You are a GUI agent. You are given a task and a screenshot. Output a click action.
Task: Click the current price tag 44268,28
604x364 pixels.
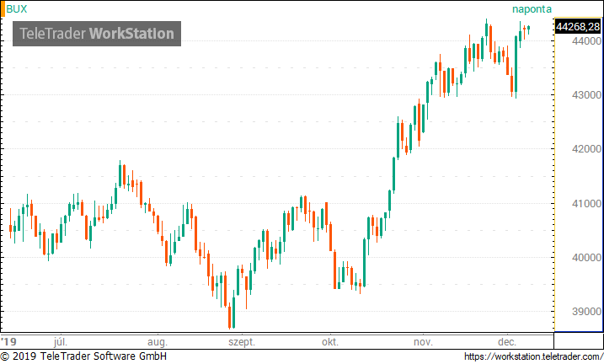[578, 27]
